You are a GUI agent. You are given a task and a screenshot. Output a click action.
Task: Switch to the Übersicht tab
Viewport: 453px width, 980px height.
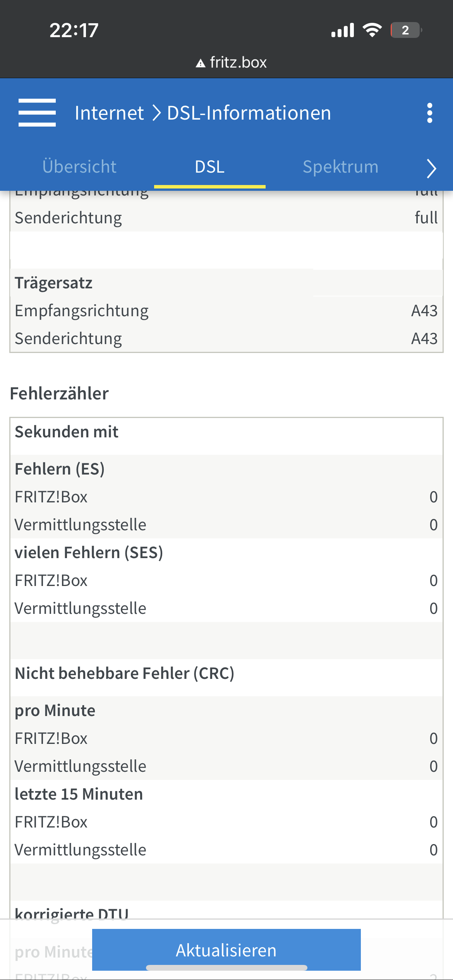point(79,167)
